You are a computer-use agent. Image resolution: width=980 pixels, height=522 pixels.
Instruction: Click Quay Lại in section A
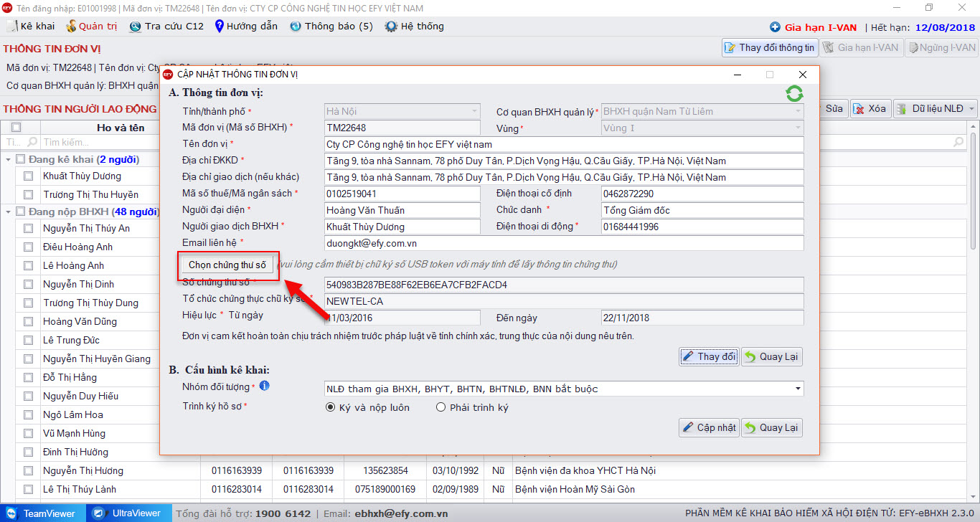pos(771,357)
